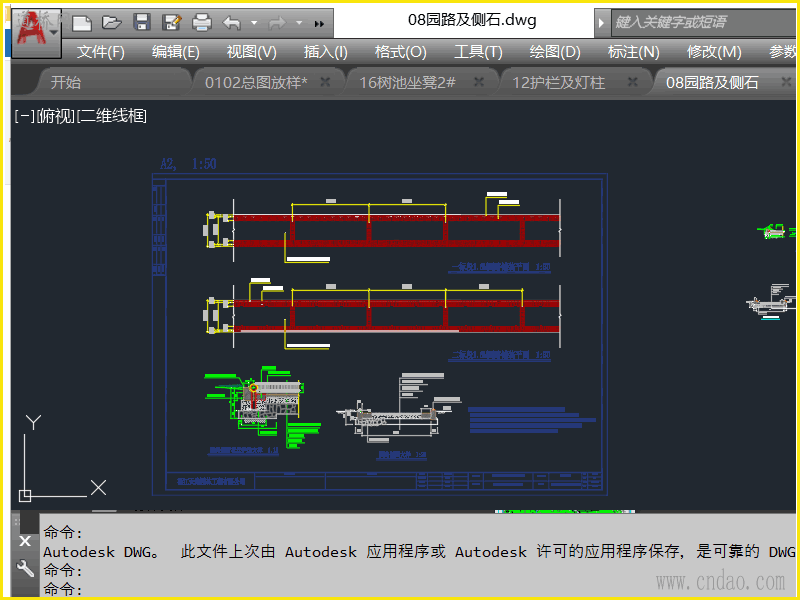The width and height of the screenshot is (800, 600).
Task: Select the Autodesk DWG message line
Action: 418,552
